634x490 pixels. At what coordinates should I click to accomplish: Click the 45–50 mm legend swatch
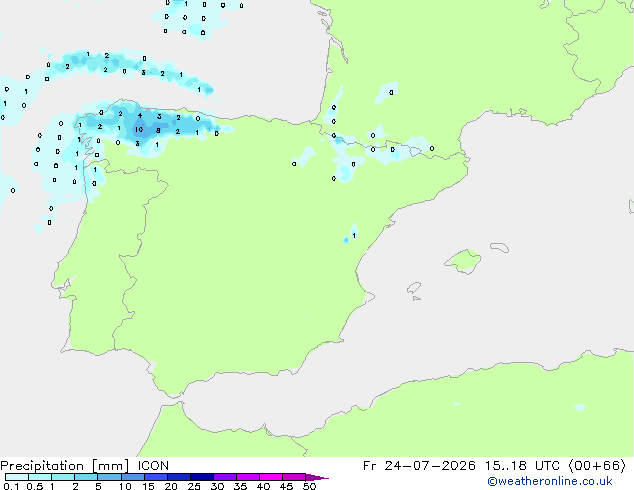[x=294, y=477]
